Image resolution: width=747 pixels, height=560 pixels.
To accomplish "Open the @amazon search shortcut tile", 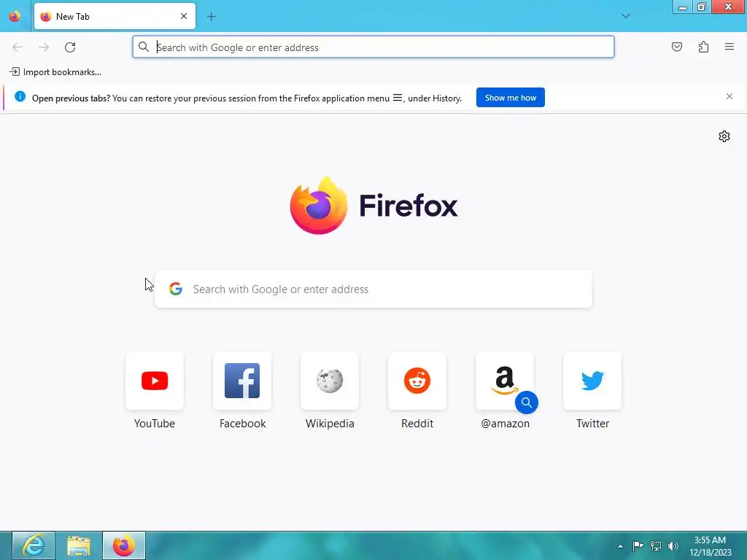I will pos(505,381).
